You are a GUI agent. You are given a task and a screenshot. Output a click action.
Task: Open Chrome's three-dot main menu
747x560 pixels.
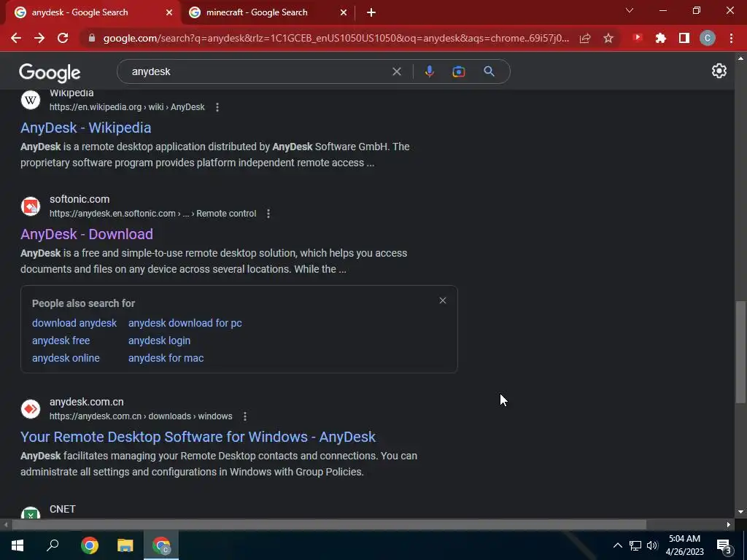click(731, 38)
